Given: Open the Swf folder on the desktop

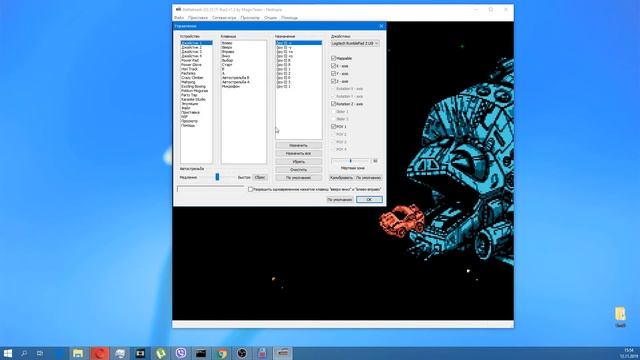Looking at the screenshot, I should pyautogui.click(x=620, y=317).
